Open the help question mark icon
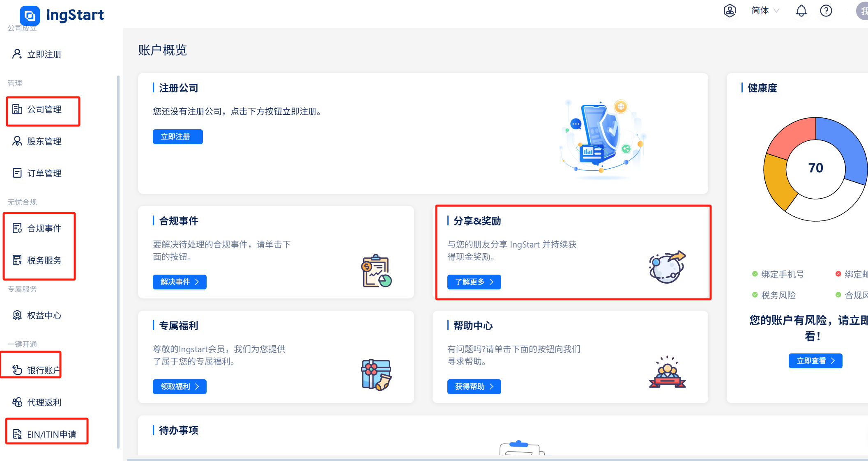 [826, 11]
